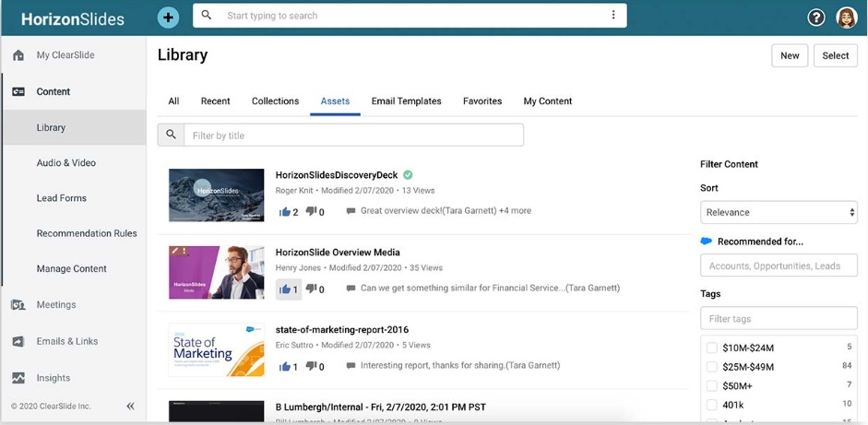Dislike the HorizonSlide Overview Media asset
Image resolution: width=868 pixels, height=425 pixels.
[311, 289]
